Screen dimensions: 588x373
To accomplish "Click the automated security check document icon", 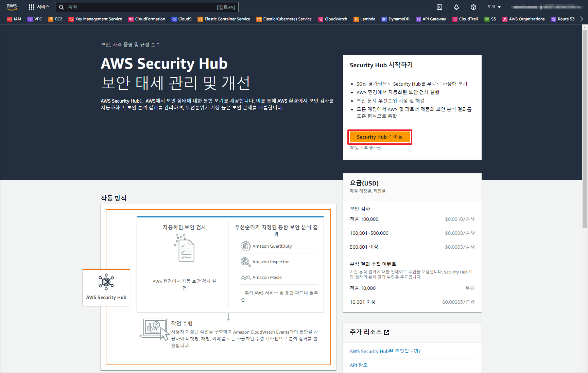I will click(x=185, y=248).
